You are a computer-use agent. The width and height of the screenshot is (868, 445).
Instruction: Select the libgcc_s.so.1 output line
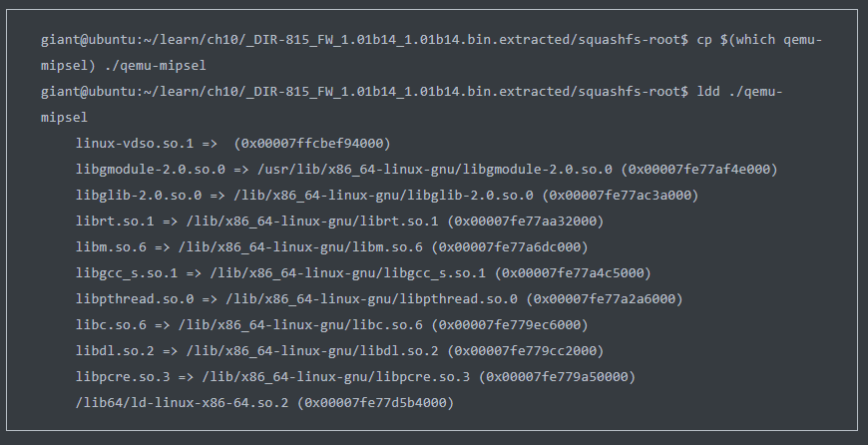click(363, 272)
